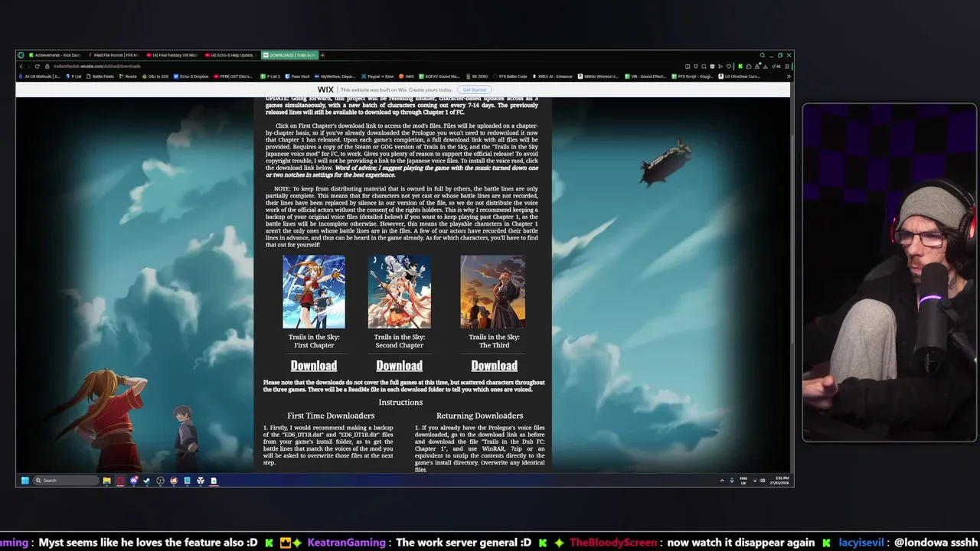
Task: Open the Steam icon in the taskbar
Action: (147, 481)
